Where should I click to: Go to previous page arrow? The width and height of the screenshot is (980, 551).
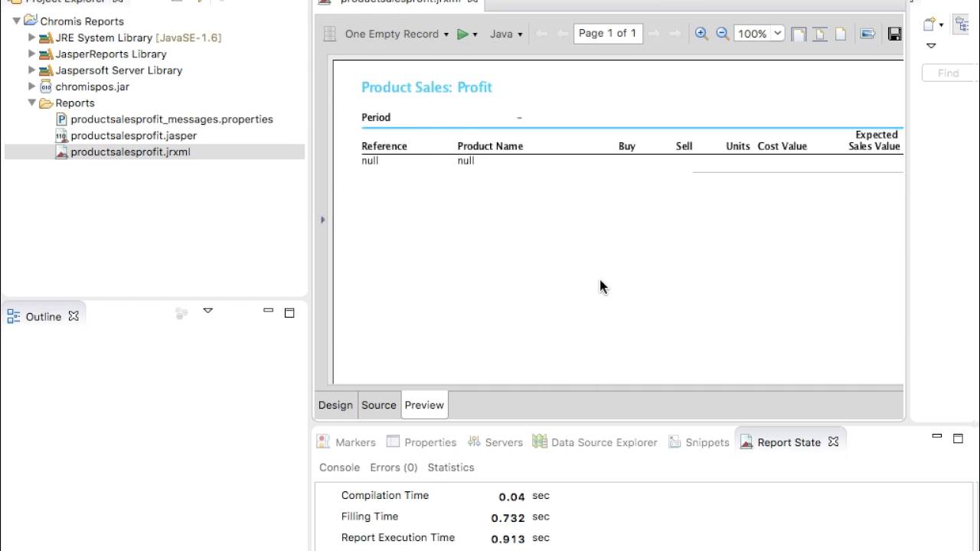[563, 34]
